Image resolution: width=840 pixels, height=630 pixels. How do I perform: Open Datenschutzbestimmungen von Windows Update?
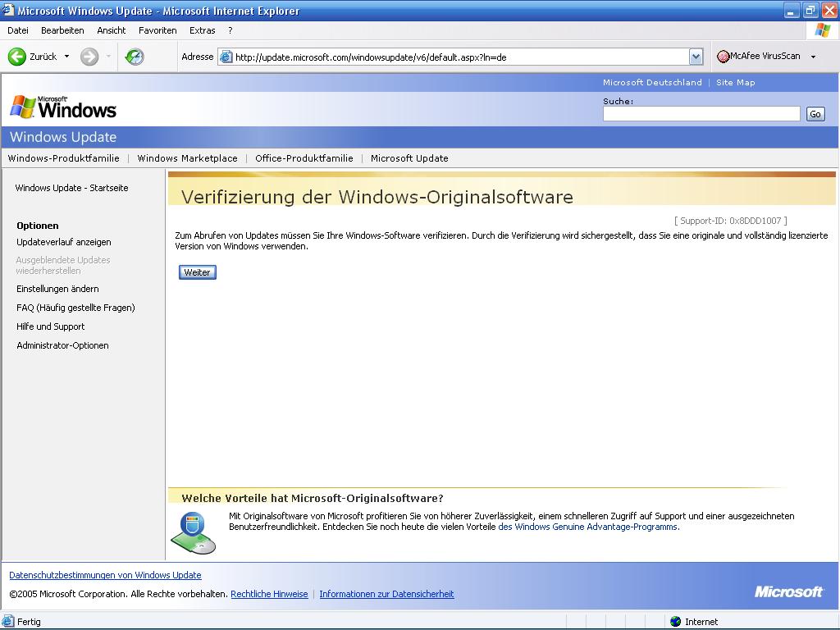coord(105,575)
